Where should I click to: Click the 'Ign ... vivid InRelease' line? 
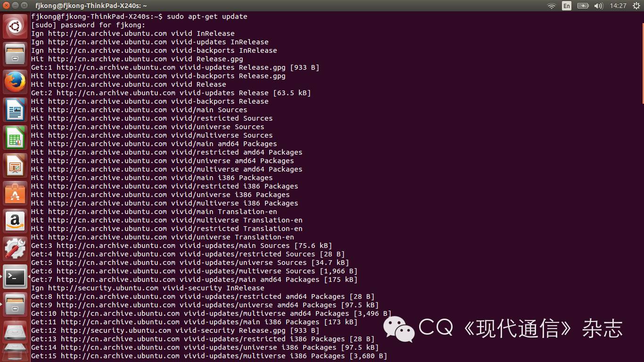133,33
